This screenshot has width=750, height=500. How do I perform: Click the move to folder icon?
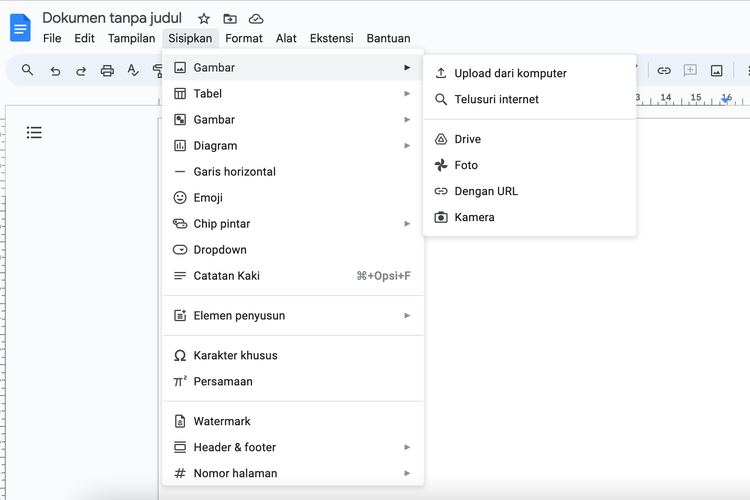(230, 19)
